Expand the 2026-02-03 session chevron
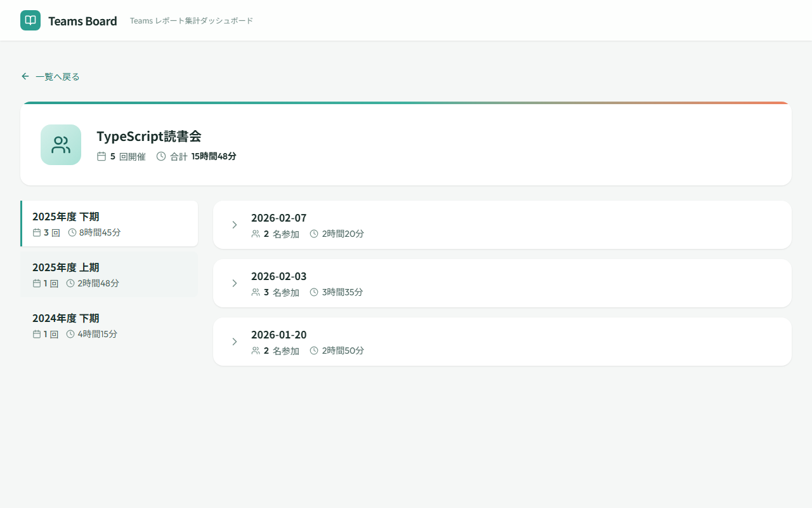The height and width of the screenshot is (508, 812). click(234, 283)
